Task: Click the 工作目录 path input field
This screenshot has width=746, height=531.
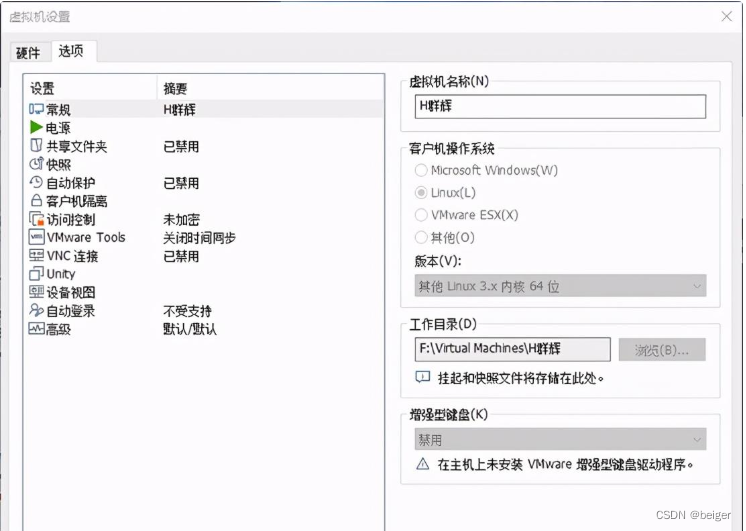Action: tap(512, 349)
